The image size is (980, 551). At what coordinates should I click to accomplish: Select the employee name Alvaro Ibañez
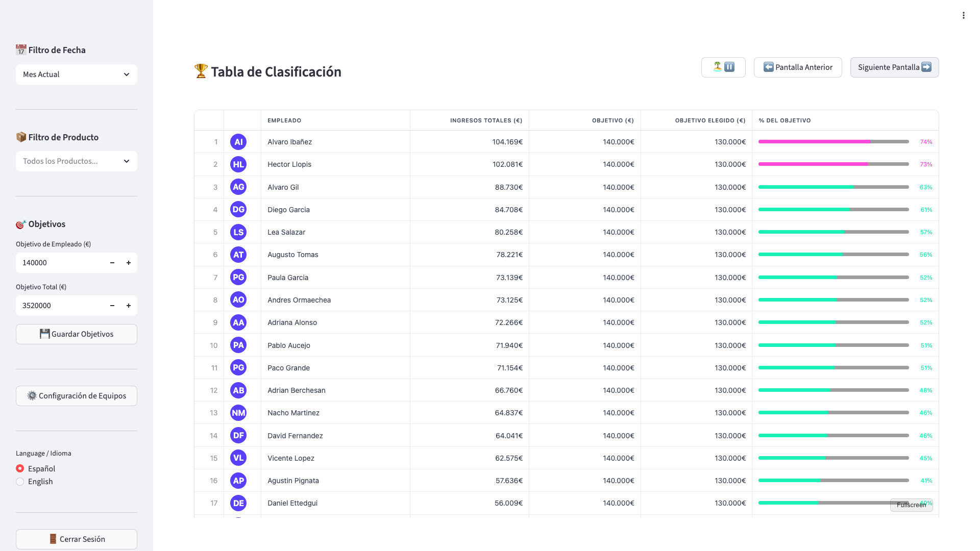289,142
